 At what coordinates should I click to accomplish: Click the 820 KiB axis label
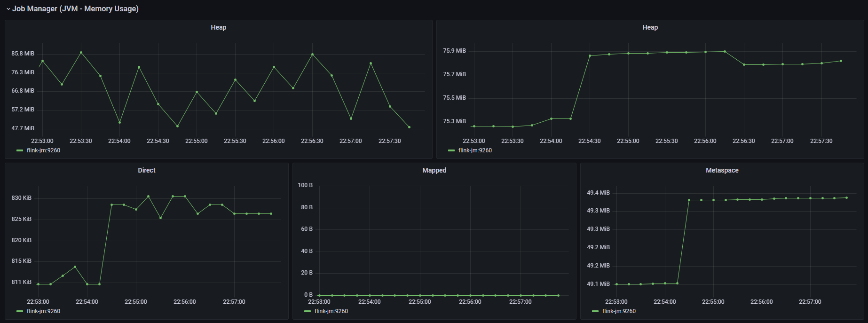(22, 240)
